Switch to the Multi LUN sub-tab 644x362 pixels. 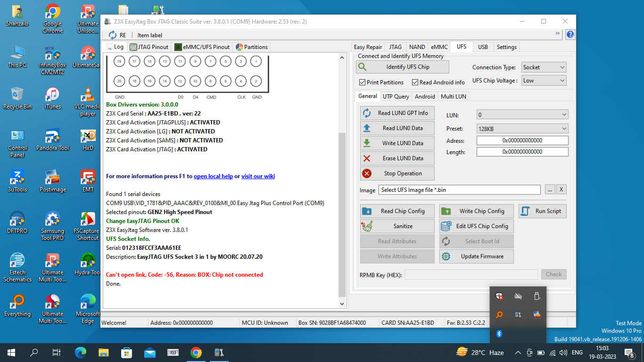(x=453, y=97)
